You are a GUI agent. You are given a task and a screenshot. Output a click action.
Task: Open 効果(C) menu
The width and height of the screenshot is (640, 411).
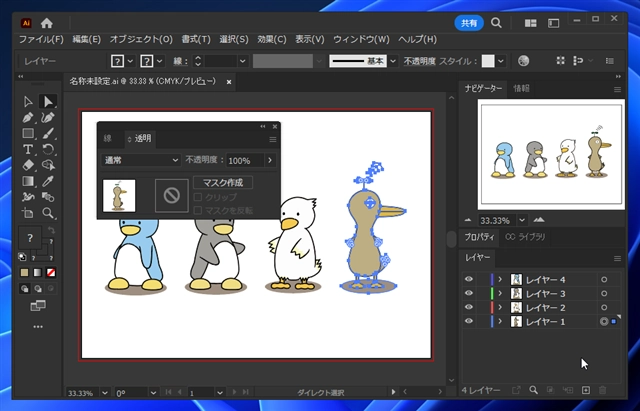tap(271, 40)
